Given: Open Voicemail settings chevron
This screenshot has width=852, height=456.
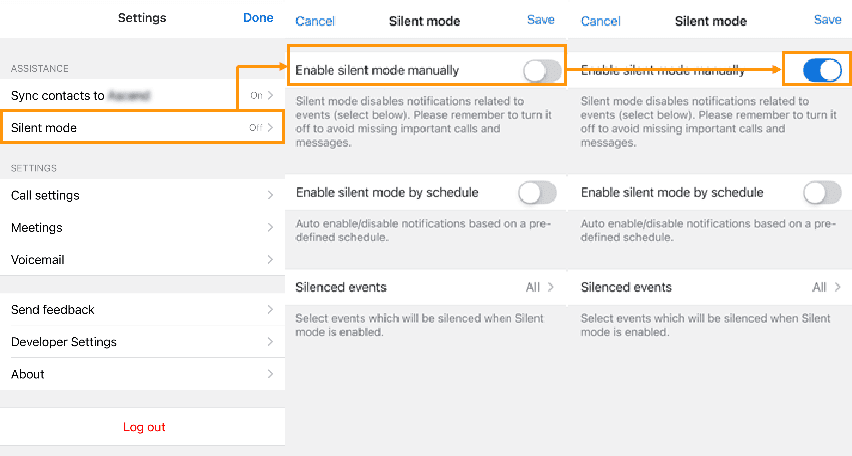Looking at the screenshot, I should 270,260.
